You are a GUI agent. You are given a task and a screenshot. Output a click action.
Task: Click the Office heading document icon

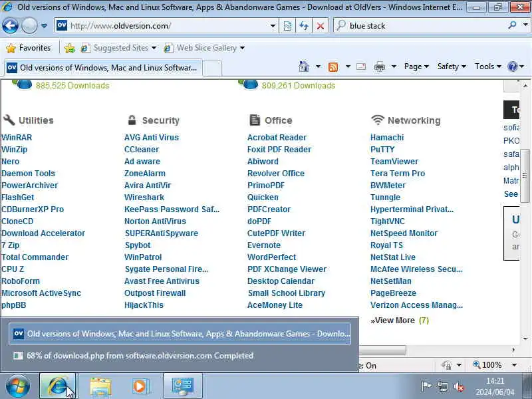pyautogui.click(x=255, y=120)
